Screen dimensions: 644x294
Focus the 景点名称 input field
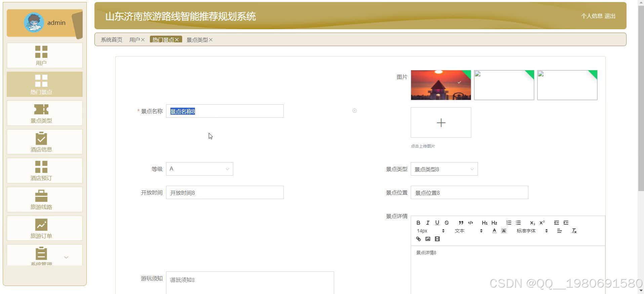(225, 111)
